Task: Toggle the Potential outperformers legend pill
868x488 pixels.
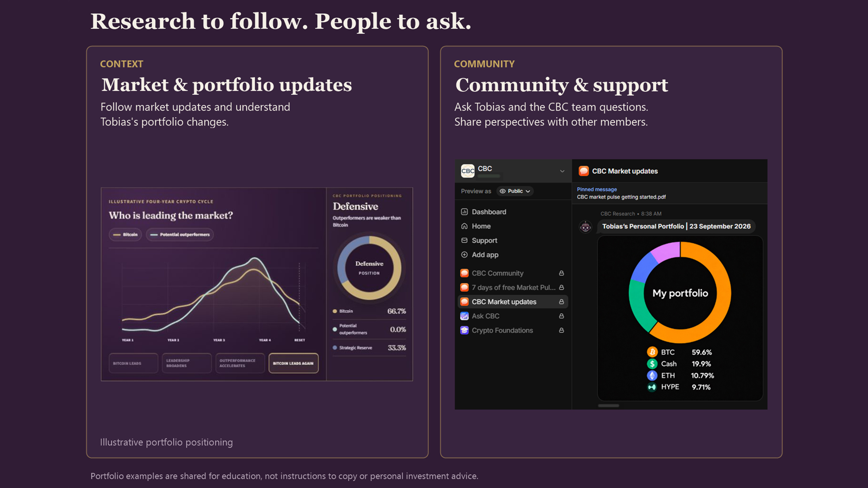Action: tap(180, 235)
